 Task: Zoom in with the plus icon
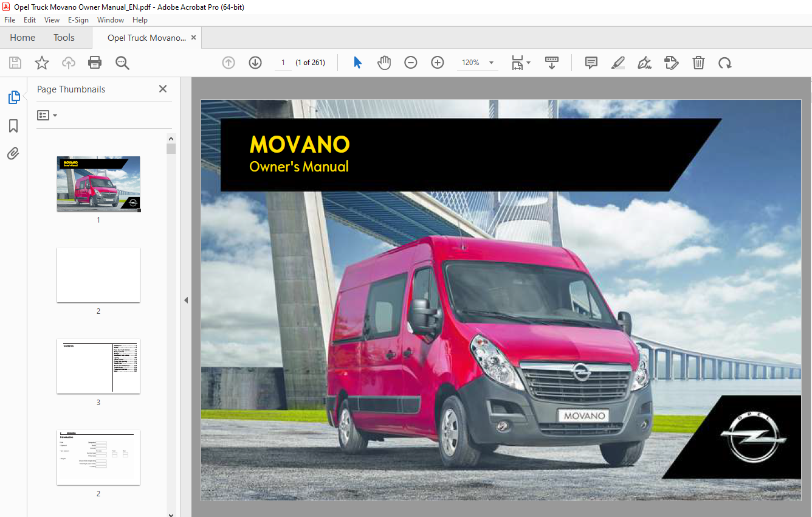pos(438,63)
